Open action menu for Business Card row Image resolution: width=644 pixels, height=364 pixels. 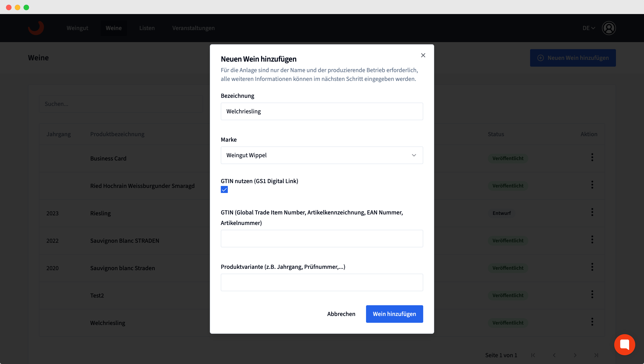tap(592, 157)
